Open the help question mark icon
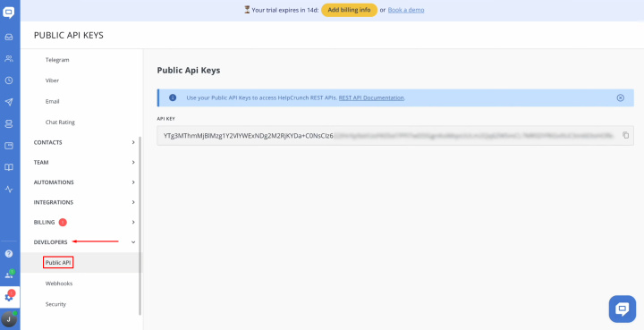This screenshot has height=330, width=644. pyautogui.click(x=9, y=254)
